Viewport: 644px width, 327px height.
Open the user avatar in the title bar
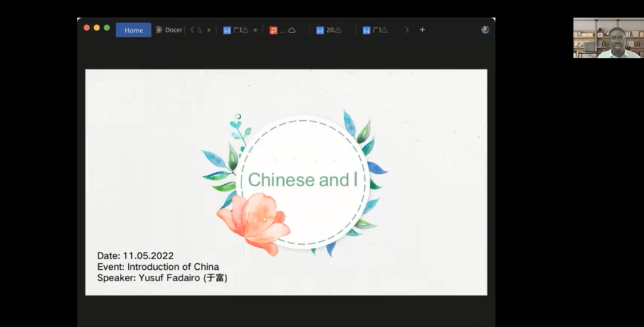click(485, 30)
